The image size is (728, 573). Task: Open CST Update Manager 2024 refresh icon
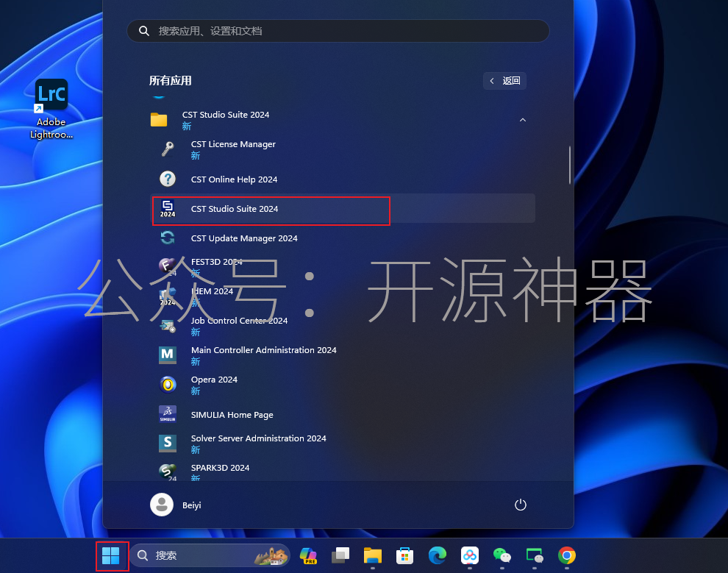point(168,238)
